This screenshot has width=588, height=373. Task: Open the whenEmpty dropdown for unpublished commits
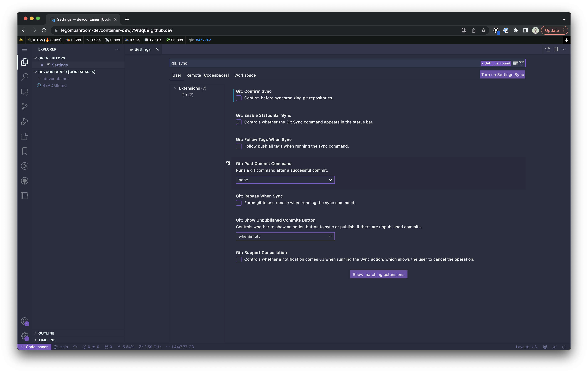click(285, 236)
